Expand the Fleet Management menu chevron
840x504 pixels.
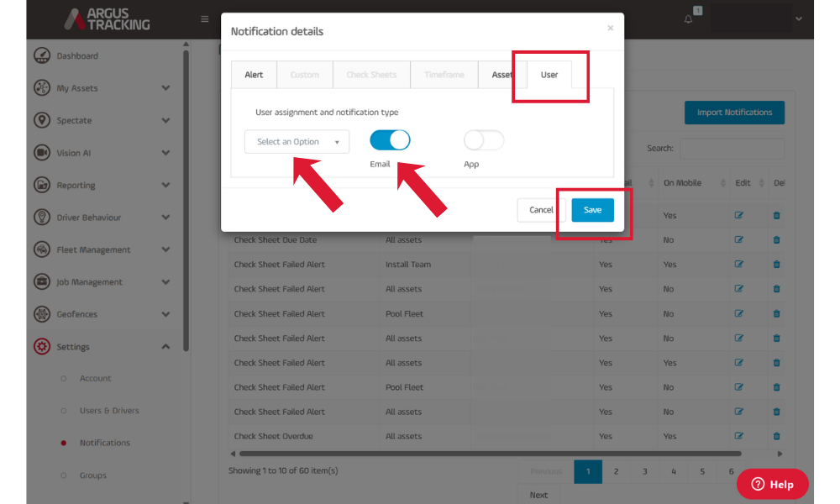tap(165, 249)
